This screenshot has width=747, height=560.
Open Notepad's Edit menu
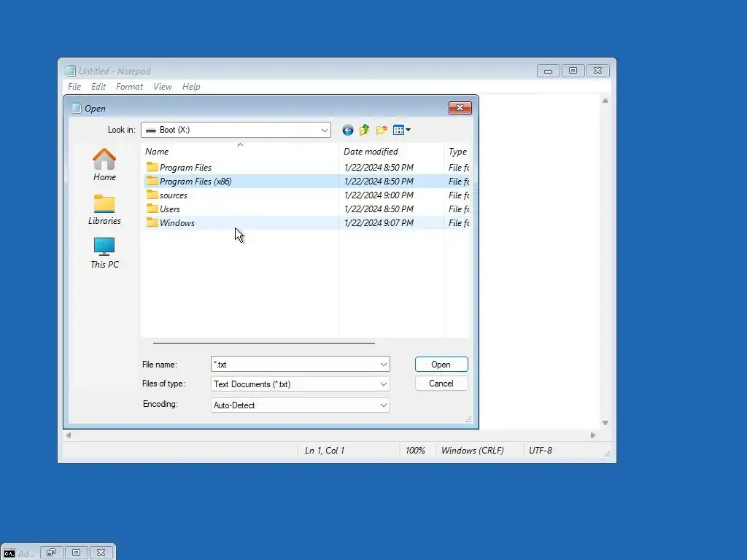click(x=98, y=87)
